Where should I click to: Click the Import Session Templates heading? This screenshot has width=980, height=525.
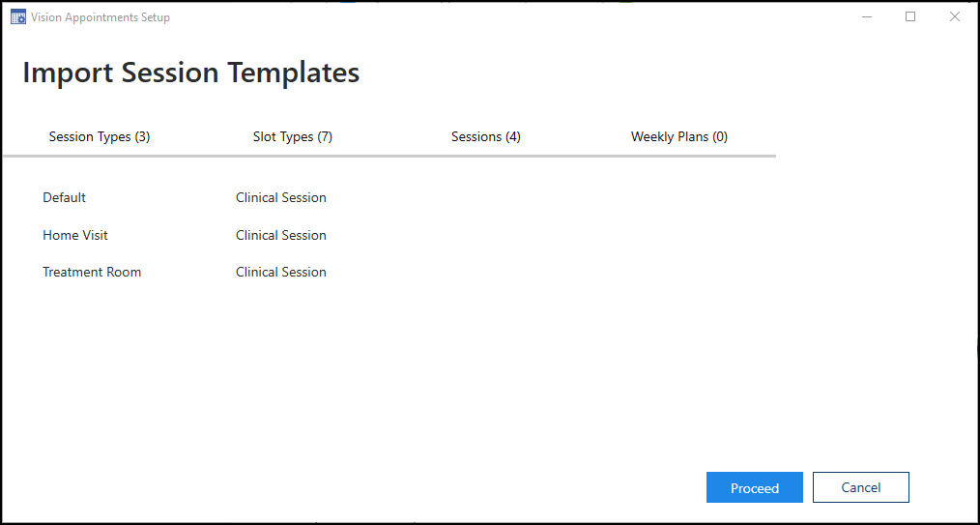click(x=191, y=73)
